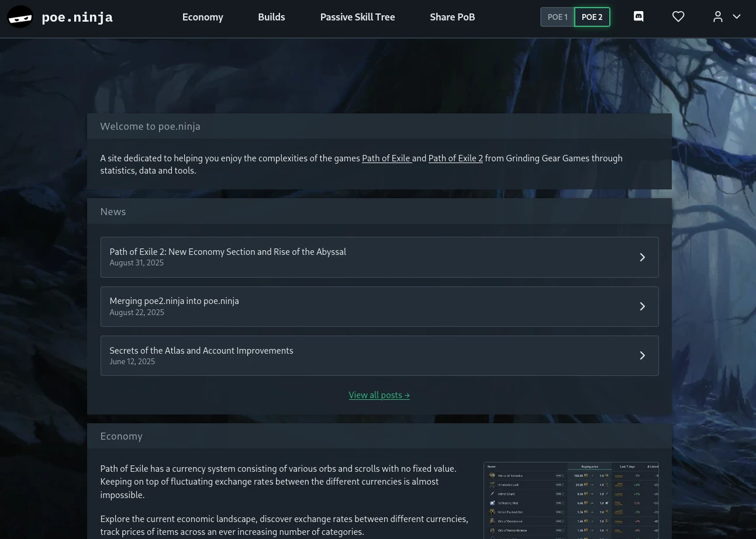Image resolution: width=756 pixels, height=539 pixels.
Task: Open Rise of the Abyssal post chevron
Action: [642, 257]
